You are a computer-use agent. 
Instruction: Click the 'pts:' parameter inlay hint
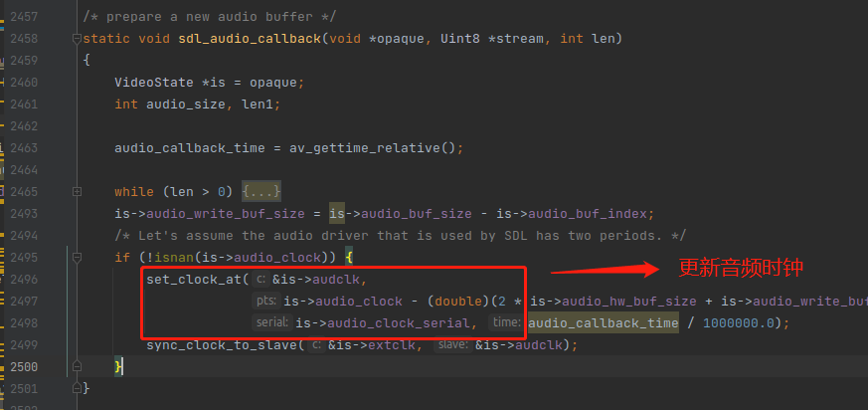click(265, 301)
